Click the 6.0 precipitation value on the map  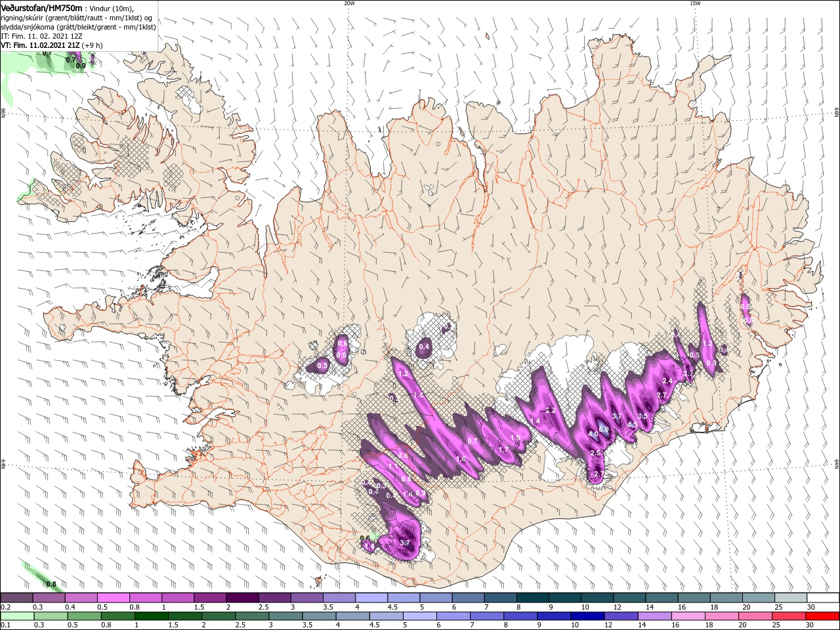click(604, 429)
